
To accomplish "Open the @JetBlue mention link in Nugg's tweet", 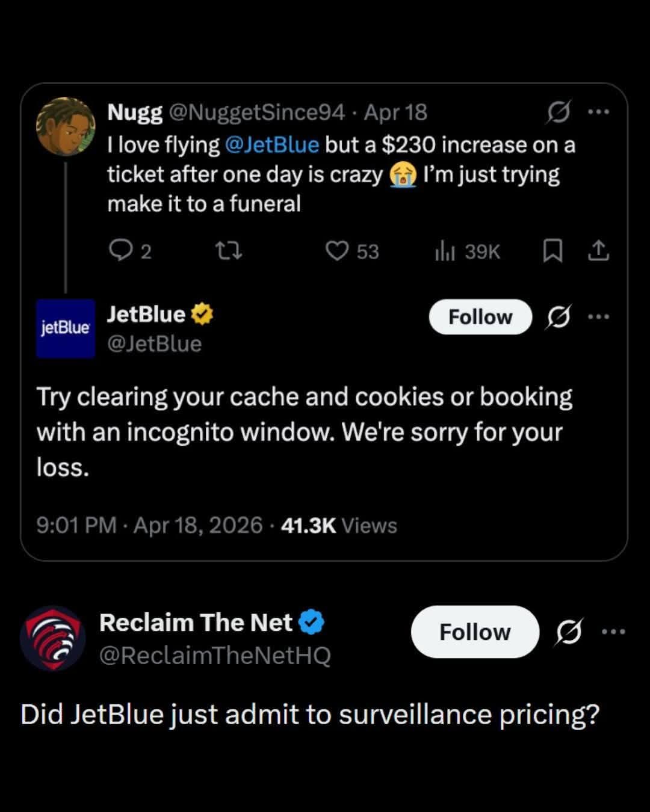I will [x=272, y=144].
